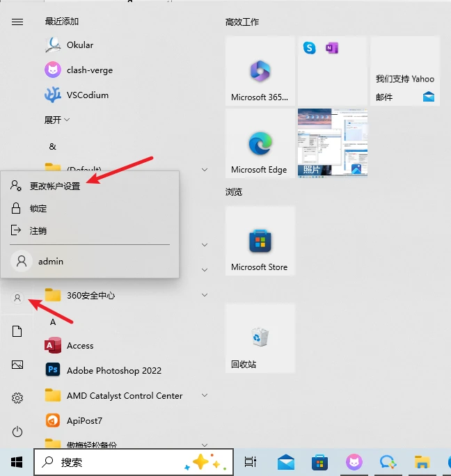Click the user account icon in sidebar
The height and width of the screenshot is (476, 451).
point(17,298)
